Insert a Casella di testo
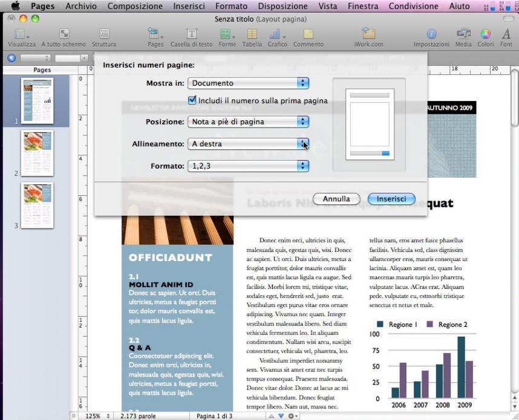This screenshot has width=519, height=420. (191, 37)
